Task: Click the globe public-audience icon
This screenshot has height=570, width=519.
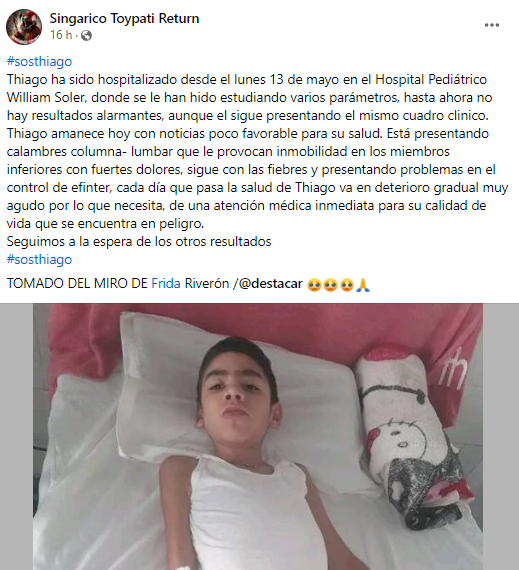Action: 86,35
